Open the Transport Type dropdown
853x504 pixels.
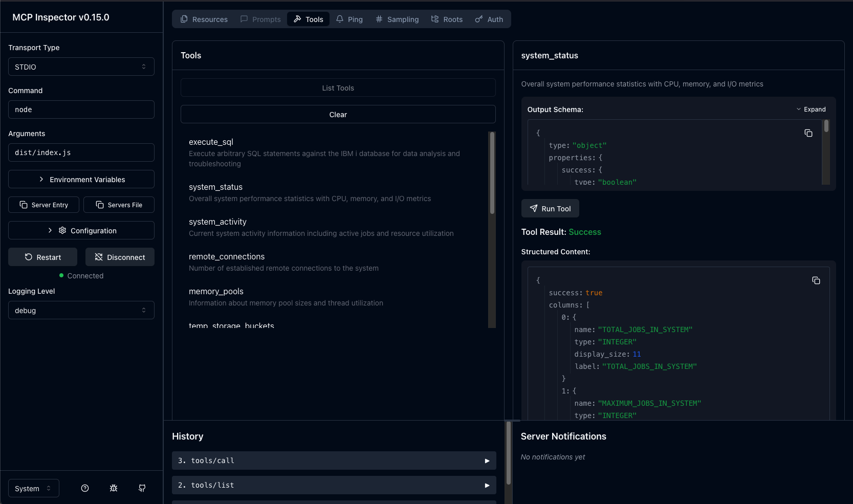[81, 67]
